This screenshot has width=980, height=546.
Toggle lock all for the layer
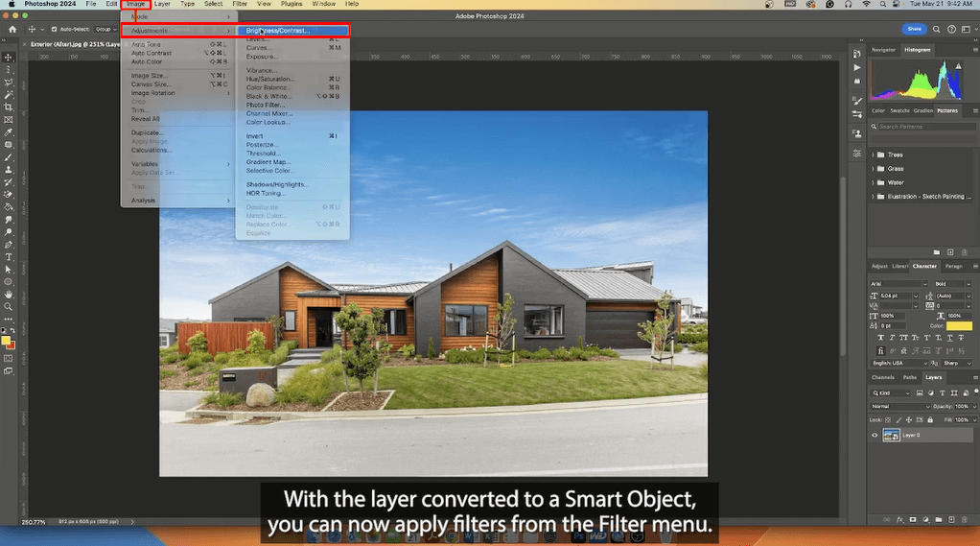[x=930, y=420]
